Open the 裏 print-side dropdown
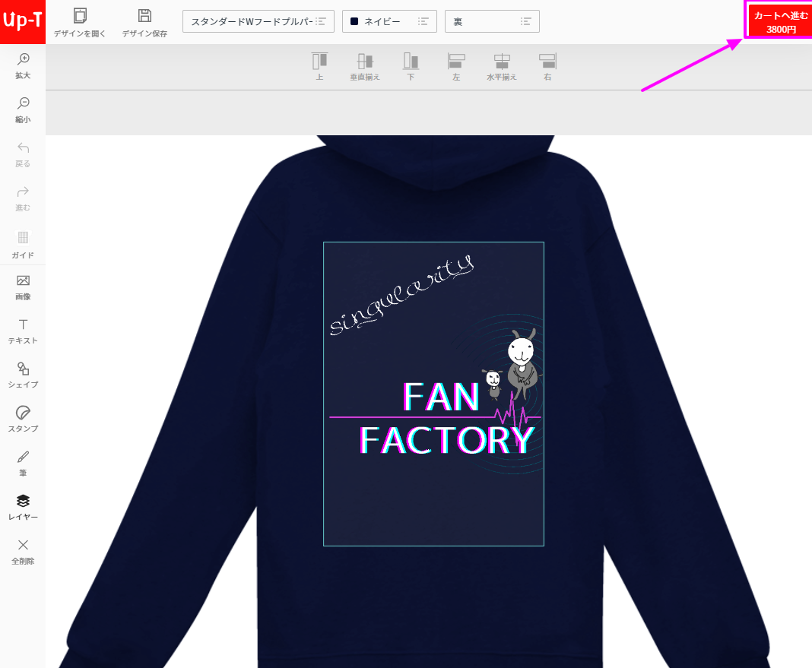Image resolution: width=812 pixels, height=668 pixels. [492, 21]
